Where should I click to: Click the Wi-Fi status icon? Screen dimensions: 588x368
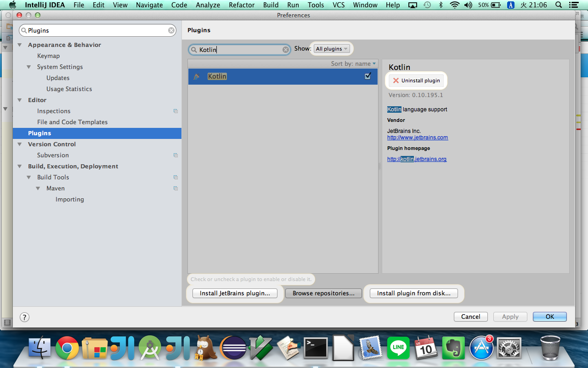tap(455, 5)
